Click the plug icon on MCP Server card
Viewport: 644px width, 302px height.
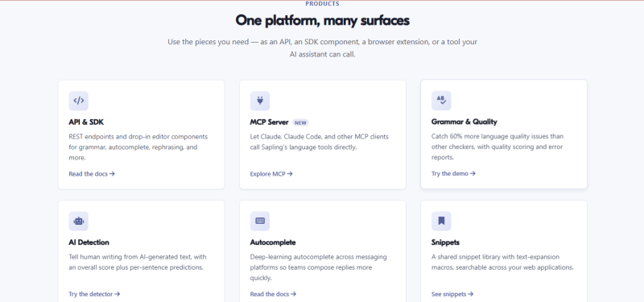(x=260, y=101)
